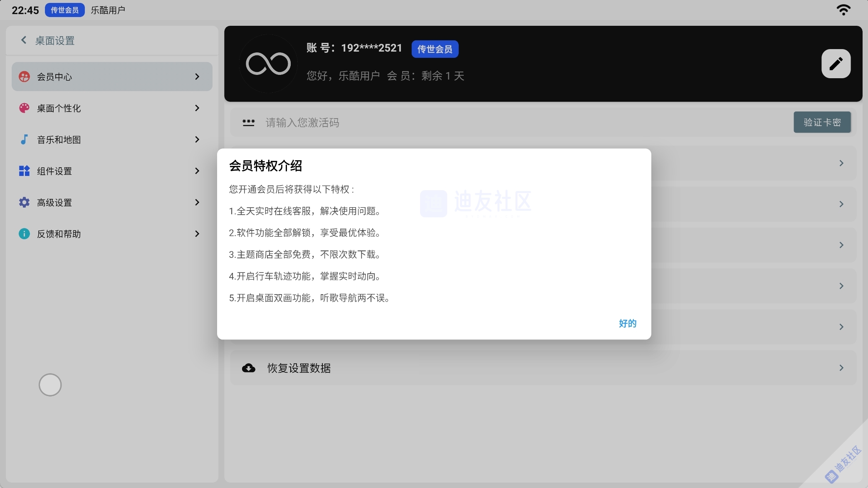Click chevron on 恢复设置数据 row
The image size is (868, 488).
[841, 368]
